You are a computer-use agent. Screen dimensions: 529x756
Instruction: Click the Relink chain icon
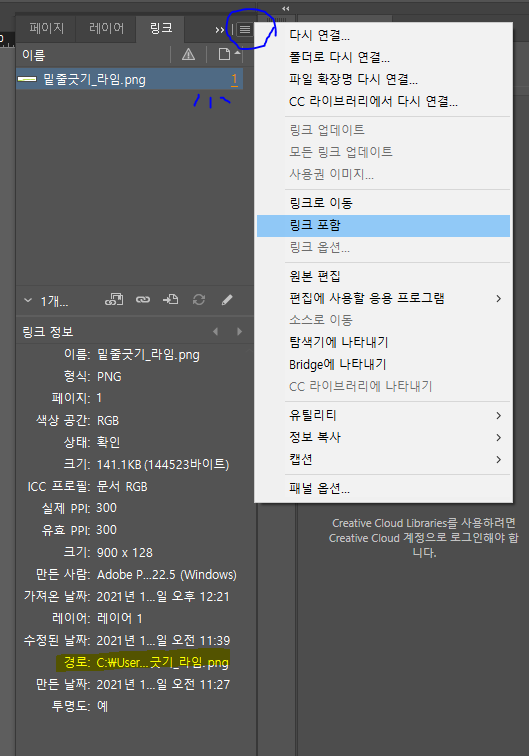coord(143,300)
